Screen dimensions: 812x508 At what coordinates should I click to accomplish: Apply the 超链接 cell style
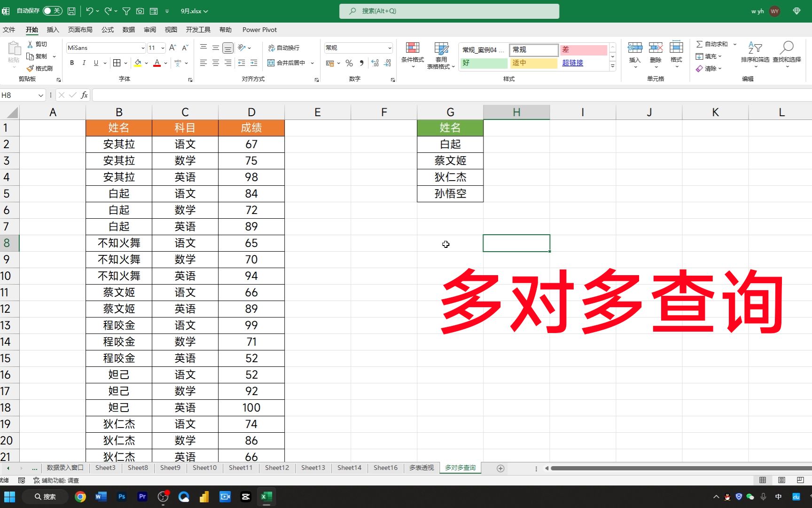(x=572, y=63)
